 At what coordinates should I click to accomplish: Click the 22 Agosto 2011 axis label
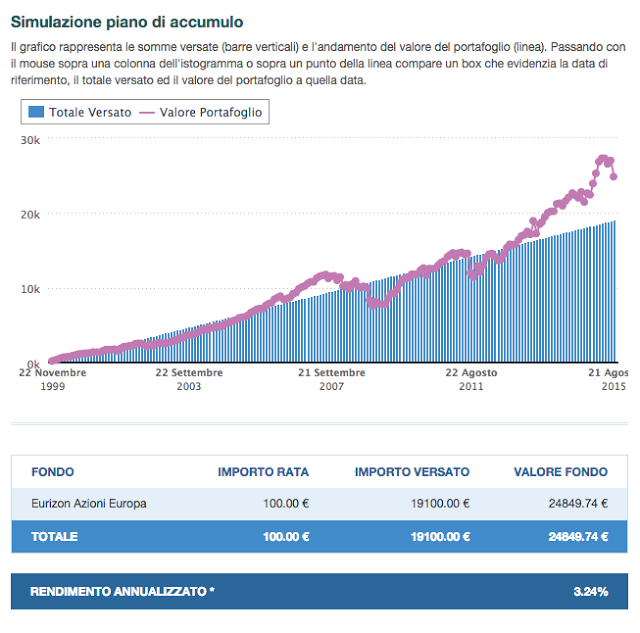[x=470, y=379]
